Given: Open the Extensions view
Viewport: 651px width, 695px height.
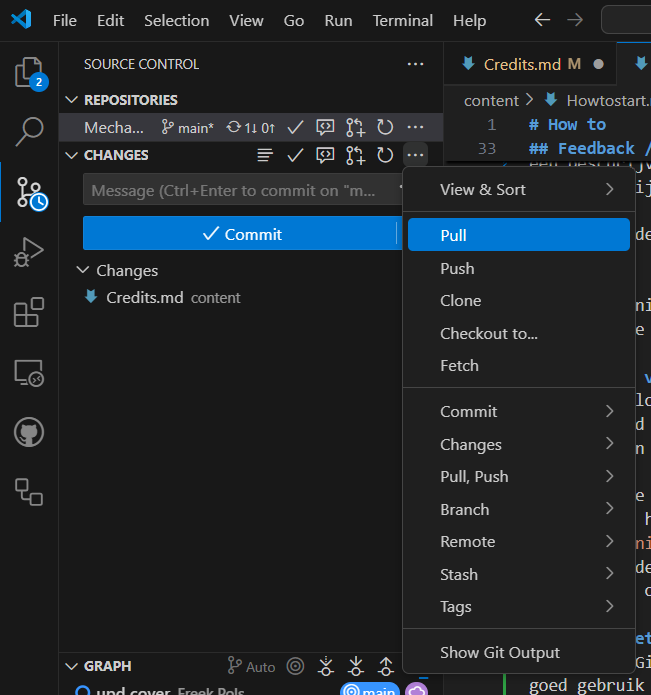Looking at the screenshot, I should 29,312.
